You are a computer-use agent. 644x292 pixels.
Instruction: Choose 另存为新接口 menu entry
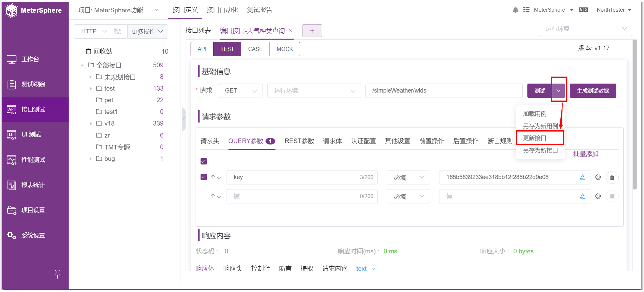pos(540,150)
